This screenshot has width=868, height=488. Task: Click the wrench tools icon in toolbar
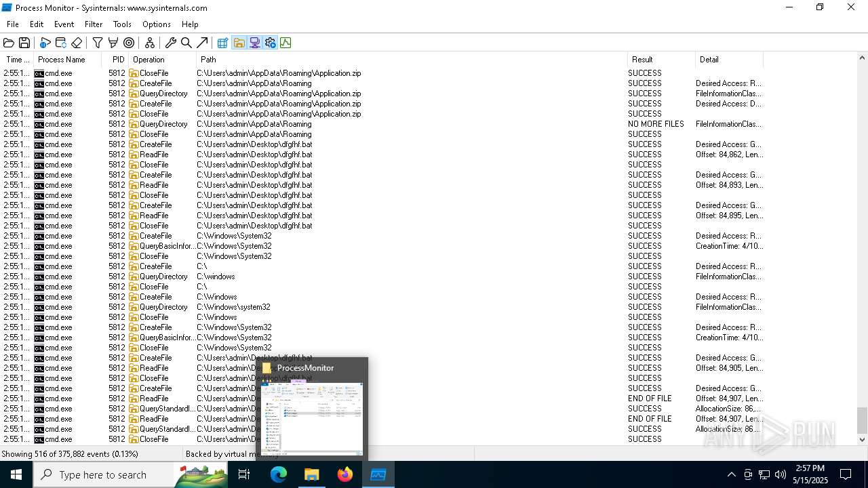coord(171,43)
